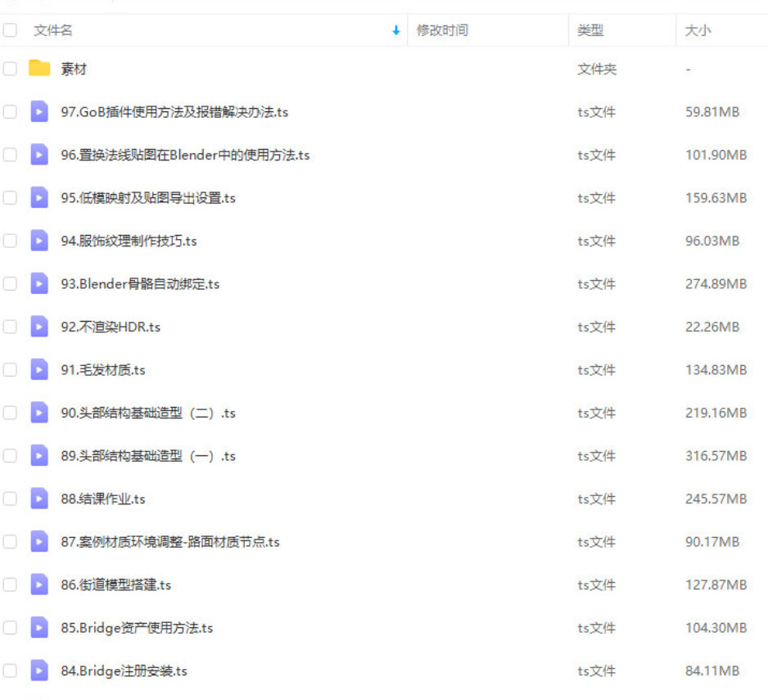
Task: Select checkbox for 85.Bridge资产使用方法.ts
Action: (10, 627)
